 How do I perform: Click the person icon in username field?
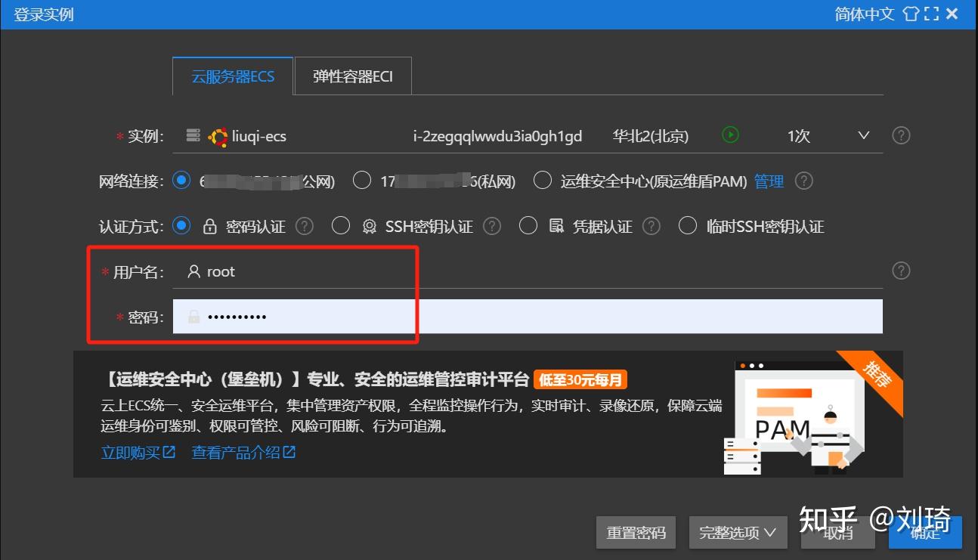[x=193, y=271]
